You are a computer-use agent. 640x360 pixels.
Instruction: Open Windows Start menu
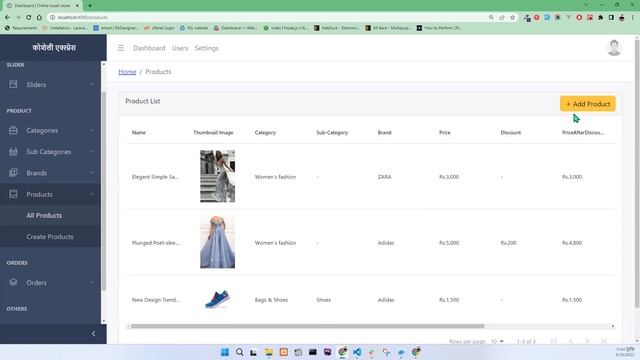point(224,352)
